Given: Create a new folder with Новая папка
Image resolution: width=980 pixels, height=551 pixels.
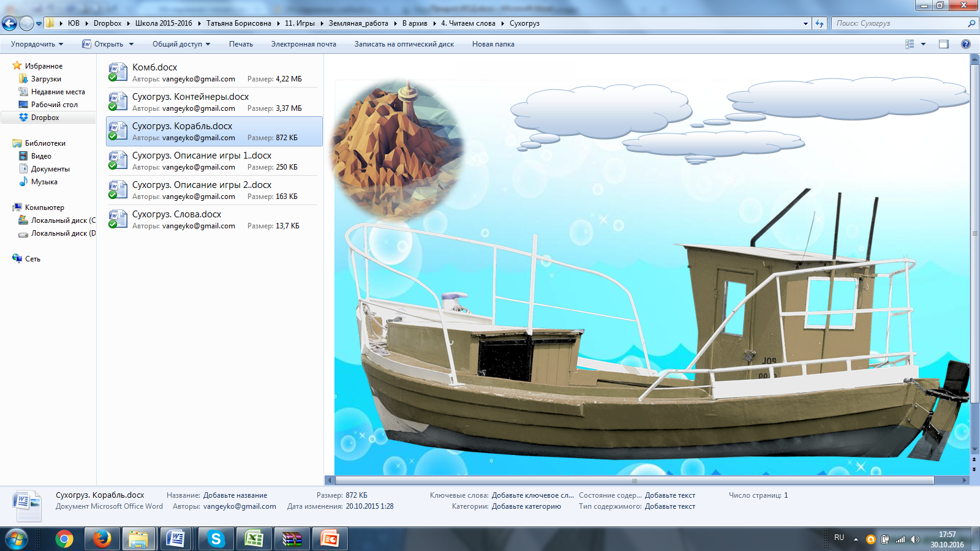Looking at the screenshot, I should click(493, 44).
